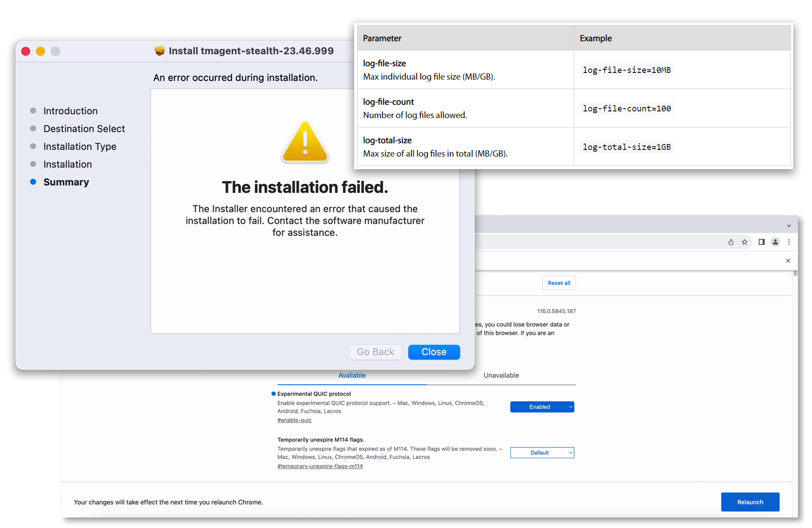Open the Default dropdown for M114 flags

[x=542, y=453]
